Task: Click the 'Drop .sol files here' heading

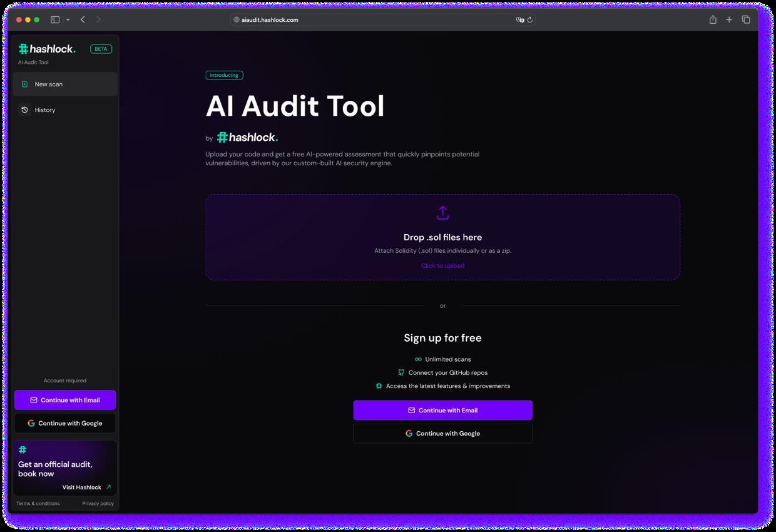Action: 442,237
